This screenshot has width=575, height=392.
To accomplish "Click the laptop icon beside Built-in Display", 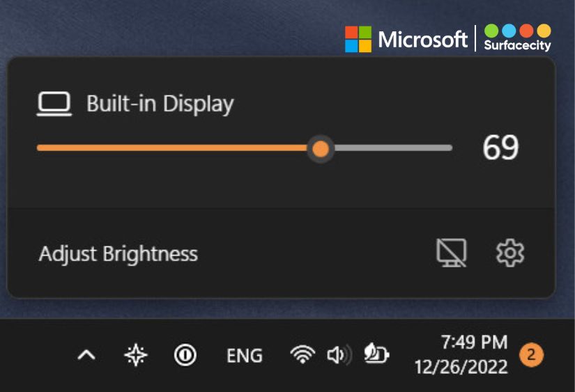I will (54, 104).
